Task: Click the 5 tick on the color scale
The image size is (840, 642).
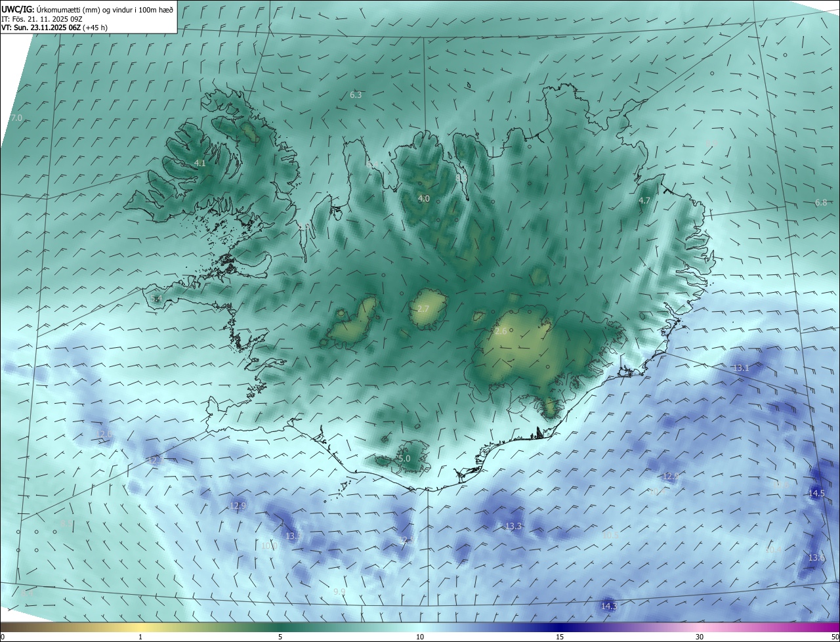Action: pyautogui.click(x=280, y=637)
